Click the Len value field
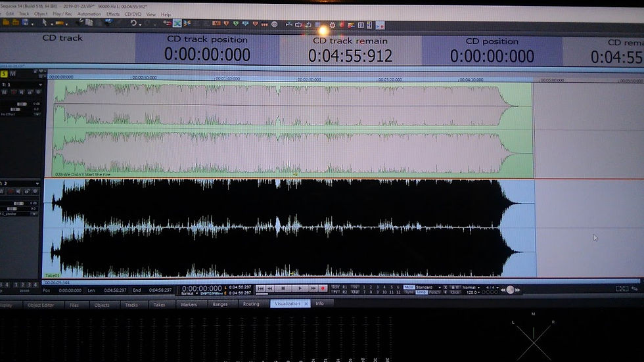644x362 pixels. point(115,290)
